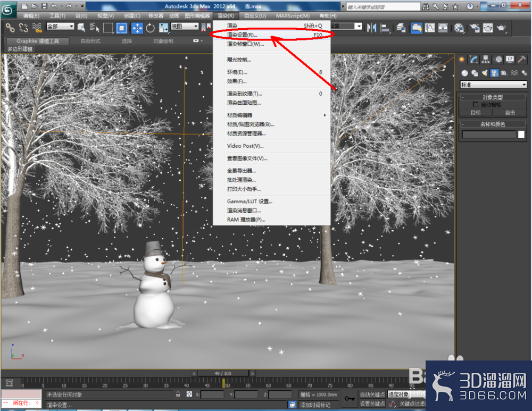Screen dimensions: 532x411
Task: Choose 渲染设置(R)... from the render menu
Action: tap(272, 35)
